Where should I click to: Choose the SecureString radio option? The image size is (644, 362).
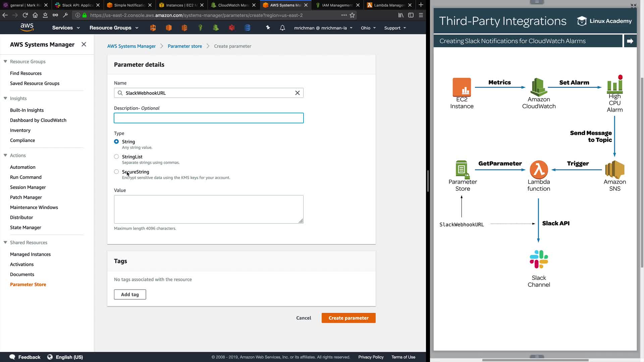(116, 172)
